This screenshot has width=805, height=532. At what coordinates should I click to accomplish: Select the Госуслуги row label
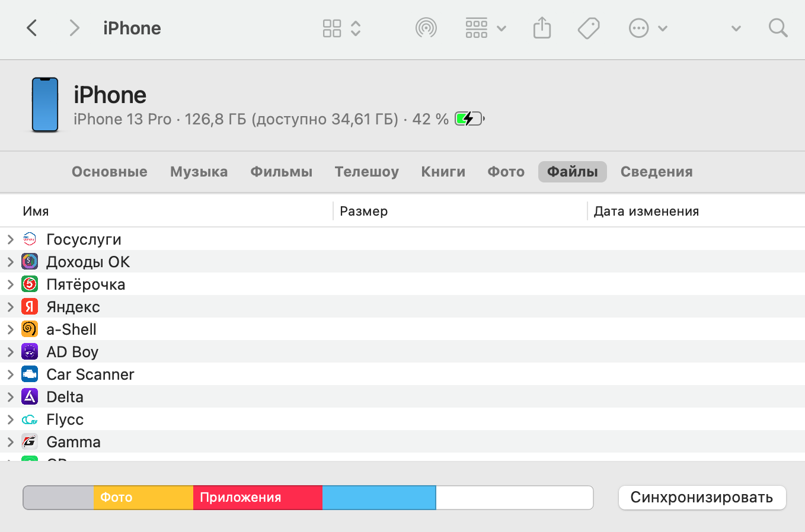pyautogui.click(x=84, y=239)
